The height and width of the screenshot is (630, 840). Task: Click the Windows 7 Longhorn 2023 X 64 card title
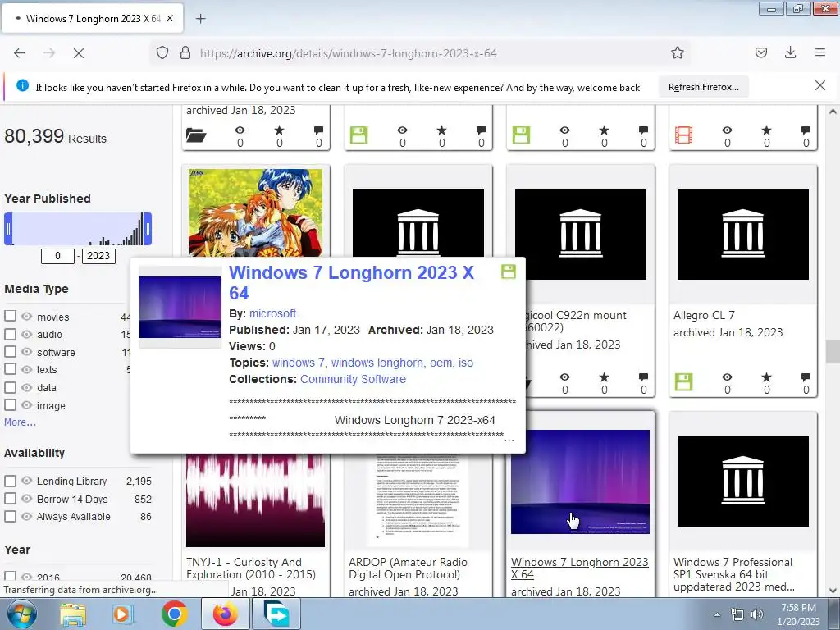[x=579, y=568]
